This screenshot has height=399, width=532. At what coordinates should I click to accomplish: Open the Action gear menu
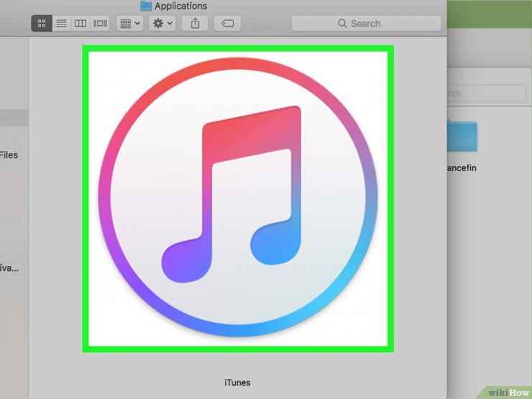162,24
